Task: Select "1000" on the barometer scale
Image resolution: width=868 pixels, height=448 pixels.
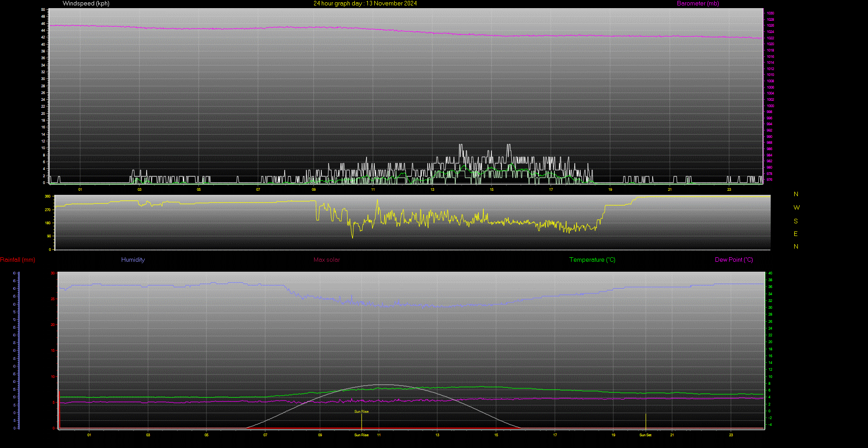Action: [770, 106]
